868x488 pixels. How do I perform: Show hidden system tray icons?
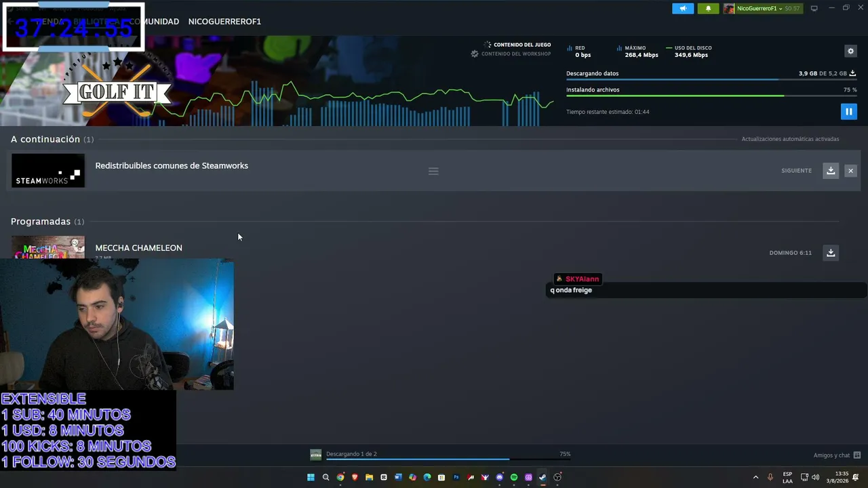[x=755, y=477]
